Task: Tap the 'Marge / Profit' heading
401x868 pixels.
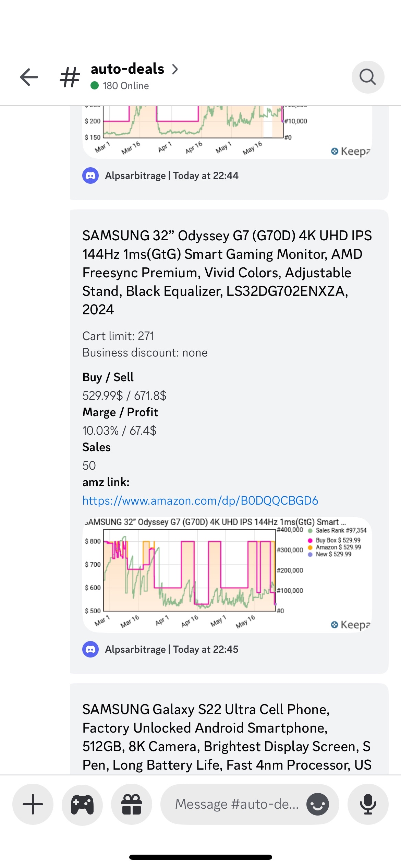Action: coord(120,412)
